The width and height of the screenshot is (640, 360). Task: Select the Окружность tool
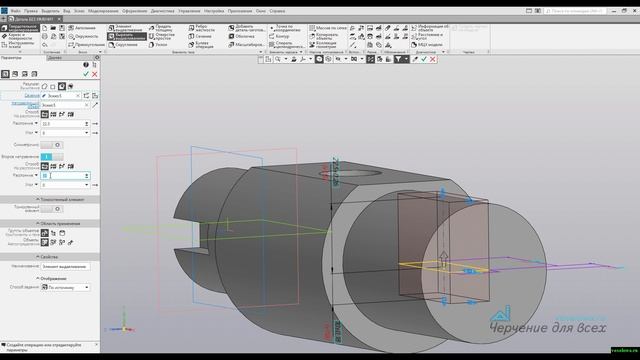83,36
